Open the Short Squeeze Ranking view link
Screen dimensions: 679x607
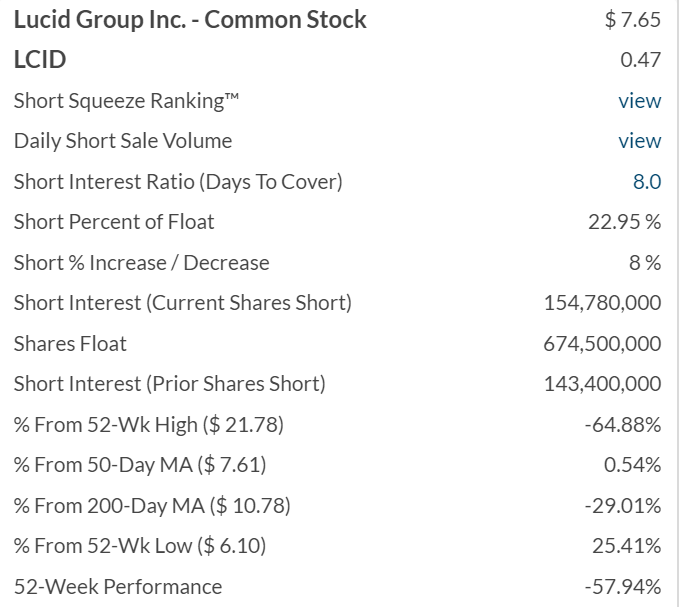tap(640, 101)
